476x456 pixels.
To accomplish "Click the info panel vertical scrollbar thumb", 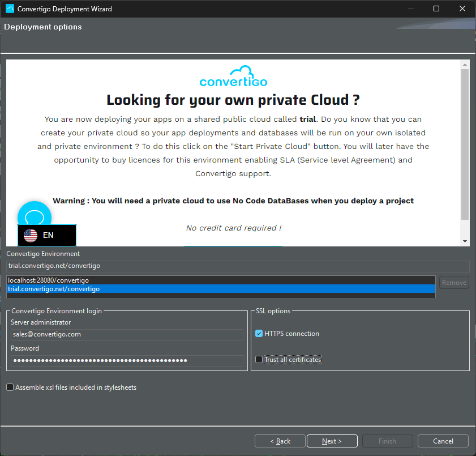I will tap(465, 144).
